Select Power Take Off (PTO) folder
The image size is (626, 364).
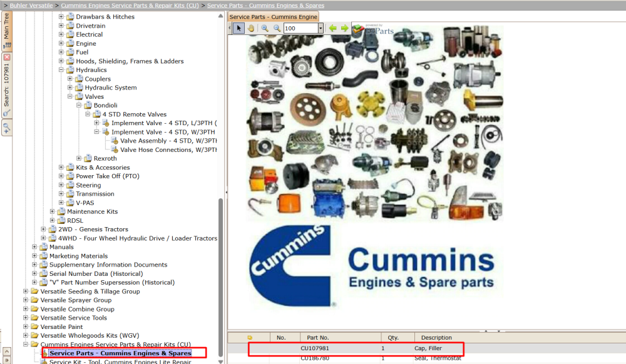pyautogui.click(x=108, y=176)
